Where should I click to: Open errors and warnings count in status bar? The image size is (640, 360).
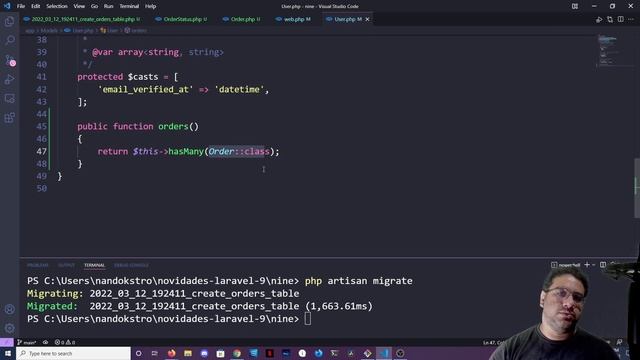tap(64, 342)
